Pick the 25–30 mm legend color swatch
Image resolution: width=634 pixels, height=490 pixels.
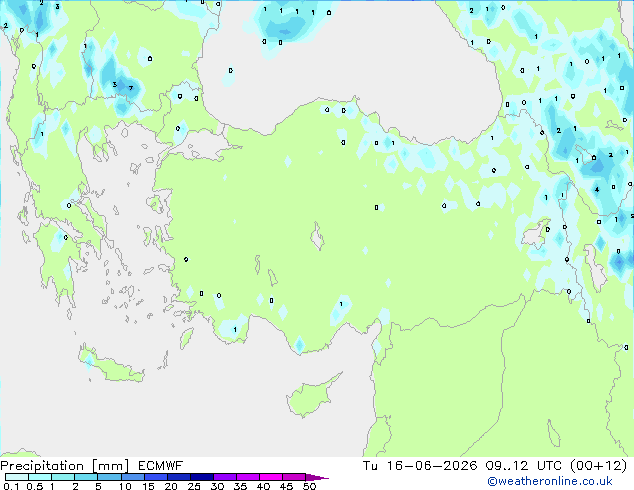click(x=201, y=477)
